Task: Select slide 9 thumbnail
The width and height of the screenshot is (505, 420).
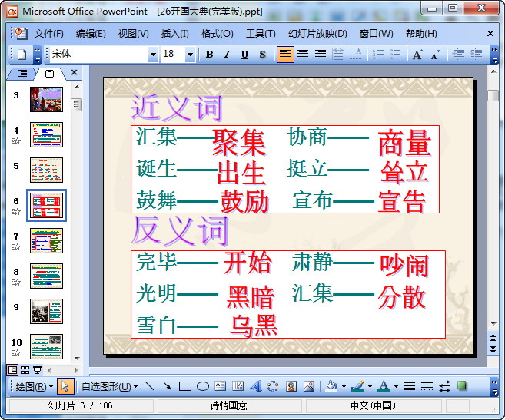Action: [46, 311]
